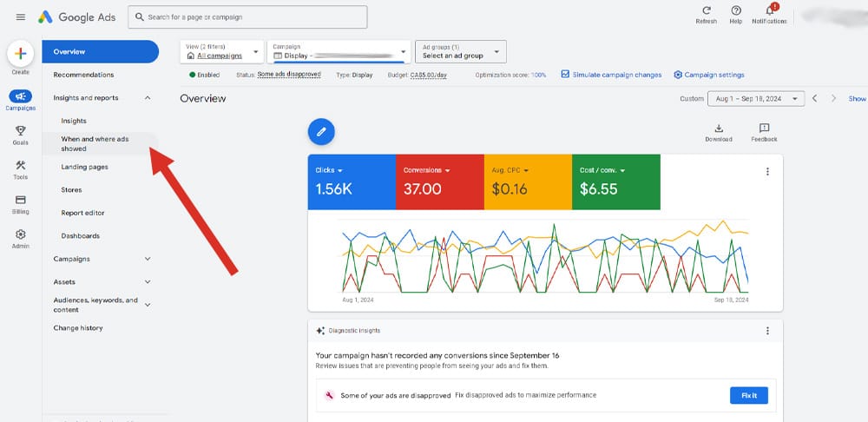The image size is (868, 422).
Task: Click the Campaign settings gear icon
Action: click(x=678, y=75)
